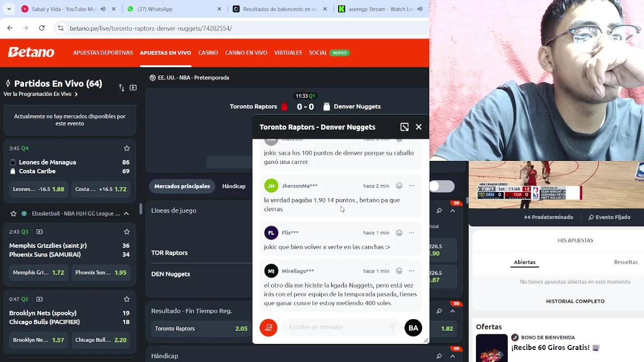
Task: Bet Chicago Bulls at 2.20
Action: click(101, 340)
